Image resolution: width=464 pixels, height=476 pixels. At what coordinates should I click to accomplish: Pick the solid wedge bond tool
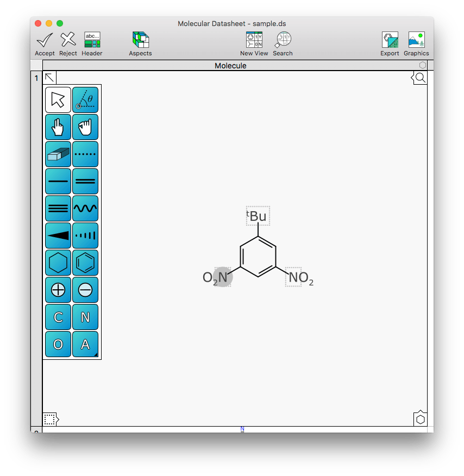pos(58,236)
